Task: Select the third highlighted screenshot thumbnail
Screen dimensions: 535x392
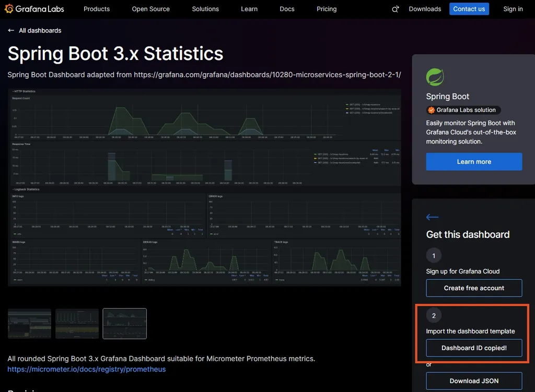Action: click(x=124, y=324)
